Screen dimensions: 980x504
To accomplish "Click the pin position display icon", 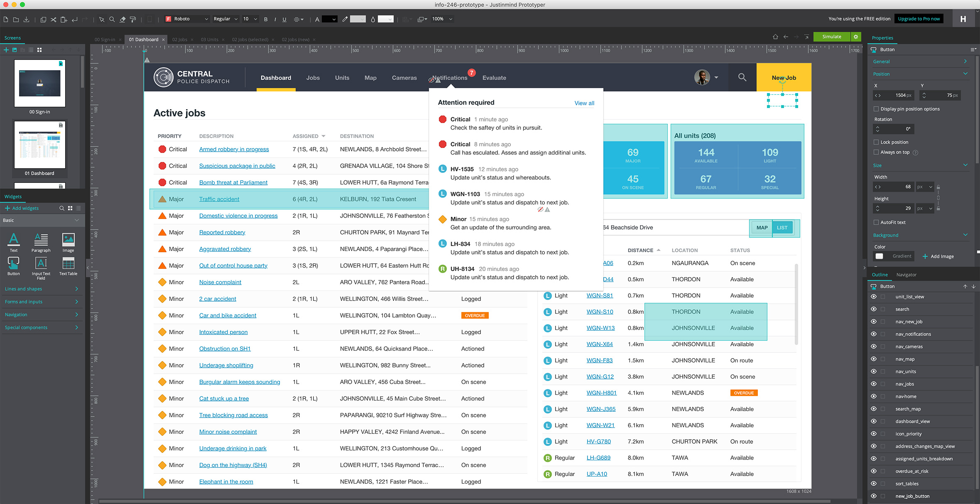I will click(x=876, y=108).
